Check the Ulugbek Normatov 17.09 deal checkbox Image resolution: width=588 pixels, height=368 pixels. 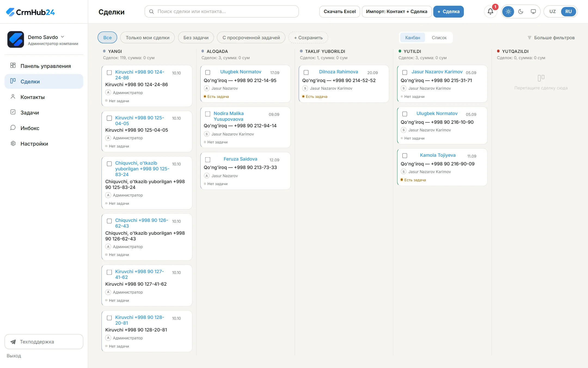coord(208,73)
